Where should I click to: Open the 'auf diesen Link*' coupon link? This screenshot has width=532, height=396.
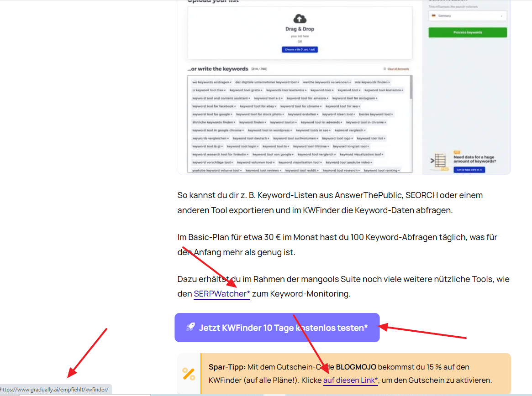351,380
